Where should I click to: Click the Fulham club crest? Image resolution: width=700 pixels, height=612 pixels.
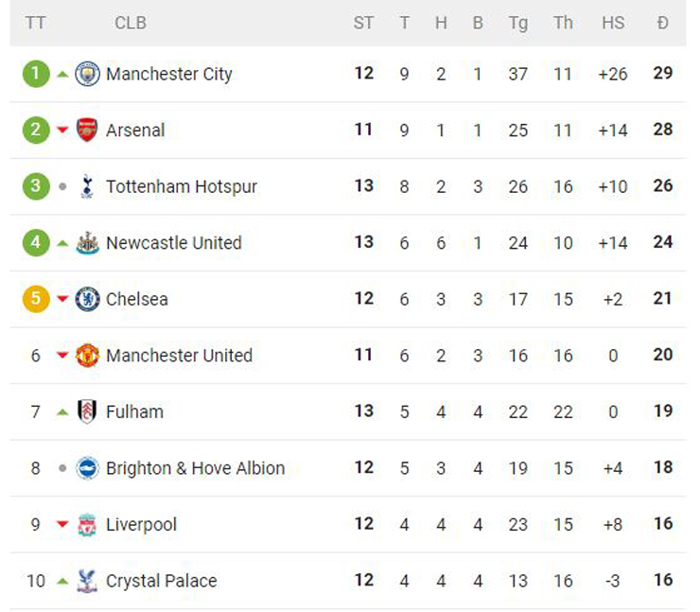coord(87,411)
